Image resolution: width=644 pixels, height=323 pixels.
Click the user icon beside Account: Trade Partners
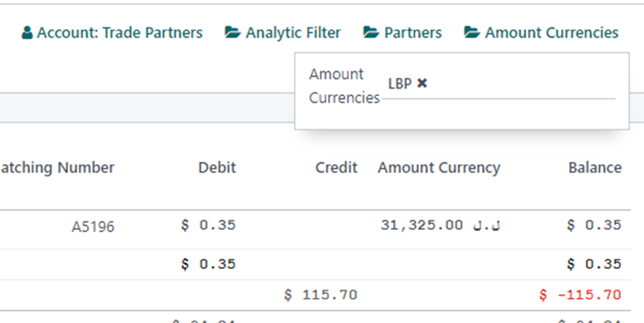[27, 33]
